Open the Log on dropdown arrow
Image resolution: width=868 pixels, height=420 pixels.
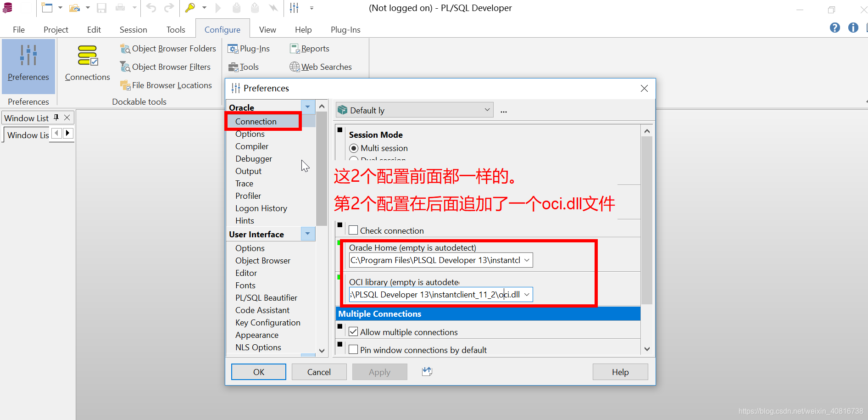[204, 8]
